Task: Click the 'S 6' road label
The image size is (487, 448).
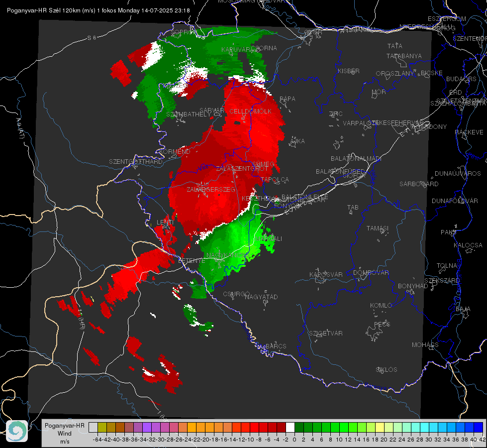Action: coord(92,38)
